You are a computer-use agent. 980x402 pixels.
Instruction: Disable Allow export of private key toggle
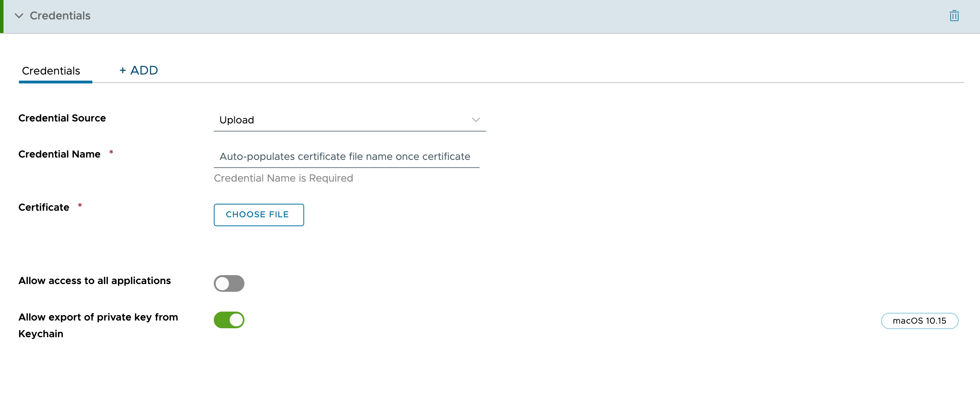[229, 320]
